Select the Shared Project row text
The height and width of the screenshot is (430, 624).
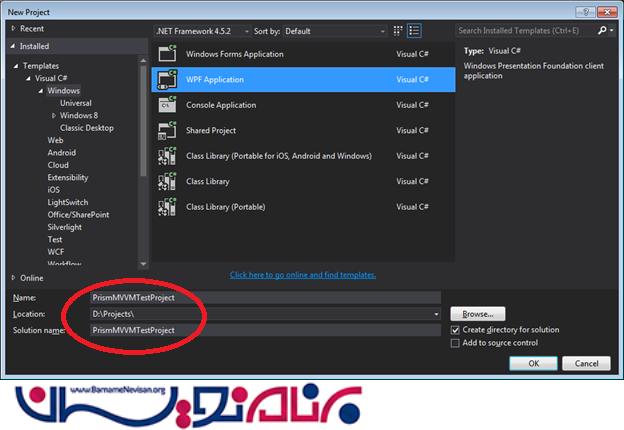[x=211, y=130]
